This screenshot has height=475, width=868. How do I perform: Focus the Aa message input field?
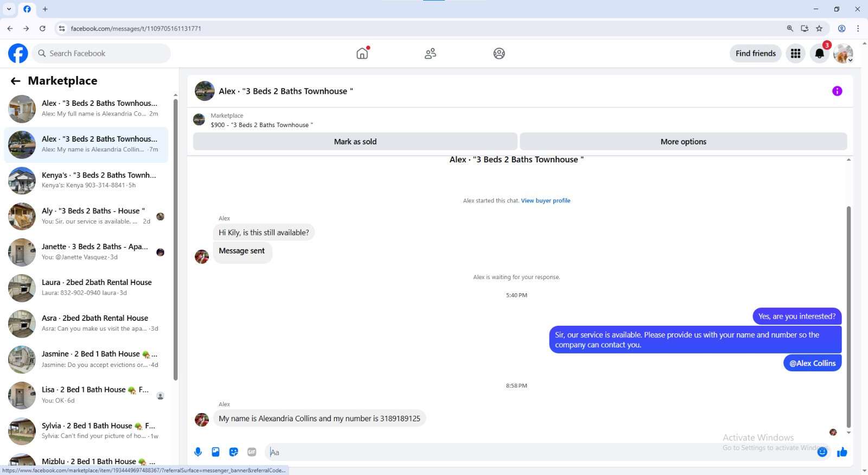(x=542, y=452)
